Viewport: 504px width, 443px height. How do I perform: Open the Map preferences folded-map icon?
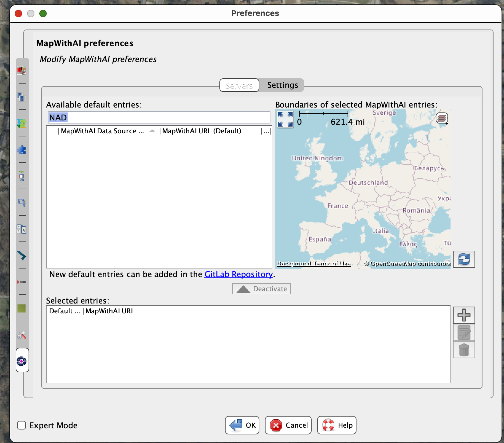point(22,123)
